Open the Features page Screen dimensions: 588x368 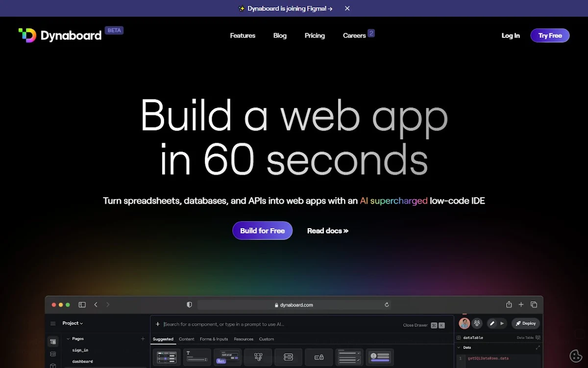(x=243, y=36)
